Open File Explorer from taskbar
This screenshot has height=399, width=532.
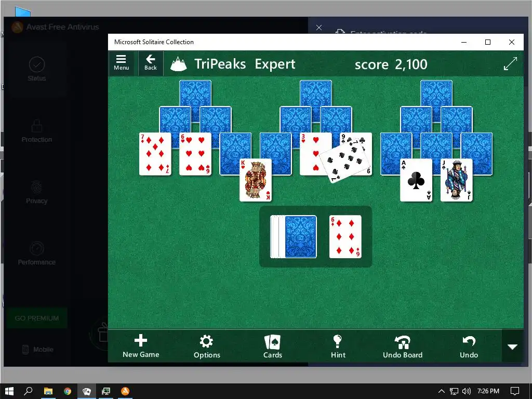(x=48, y=391)
